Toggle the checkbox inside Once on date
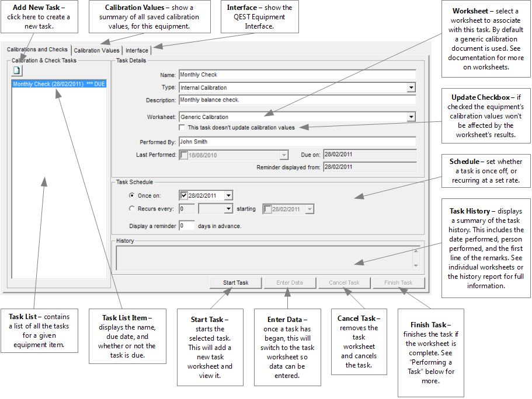This screenshot has width=532, height=399. click(185, 196)
